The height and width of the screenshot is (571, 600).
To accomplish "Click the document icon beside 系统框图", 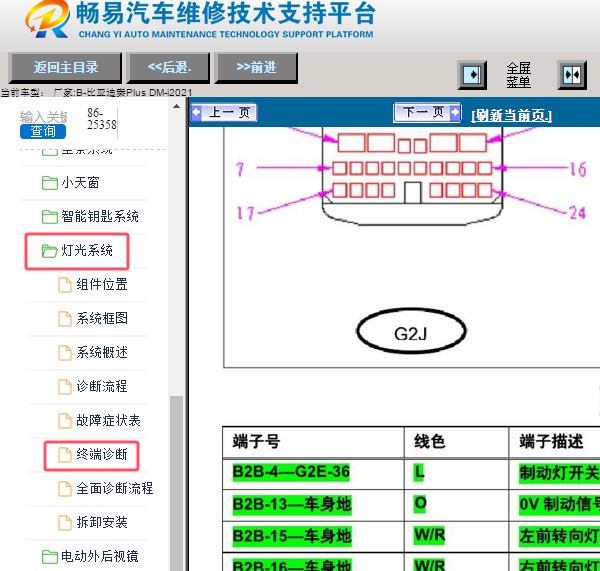I will (x=65, y=319).
